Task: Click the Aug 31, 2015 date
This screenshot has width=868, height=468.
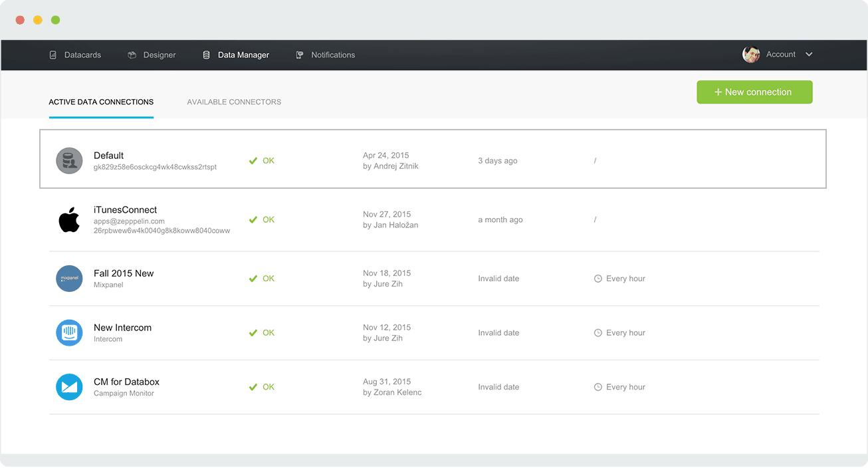Action: click(387, 382)
